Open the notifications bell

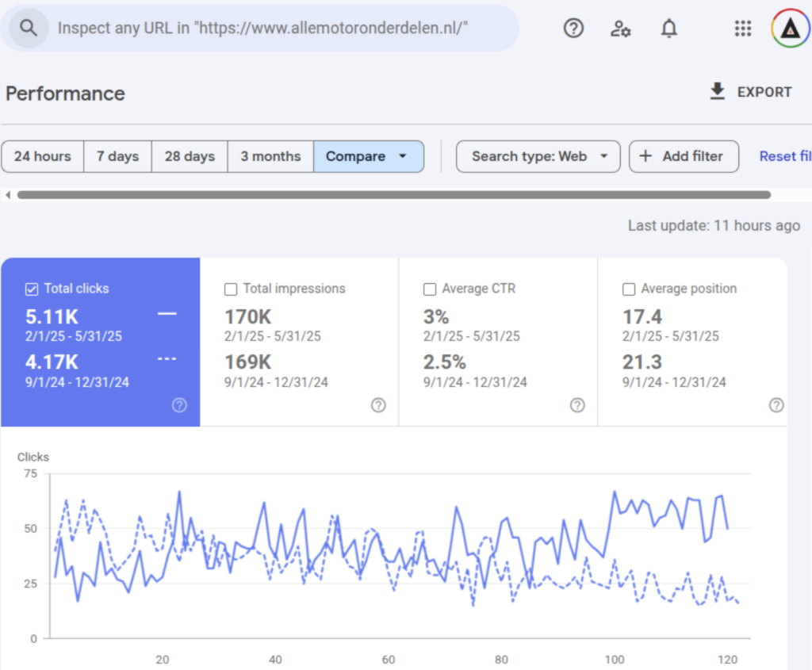(x=668, y=28)
